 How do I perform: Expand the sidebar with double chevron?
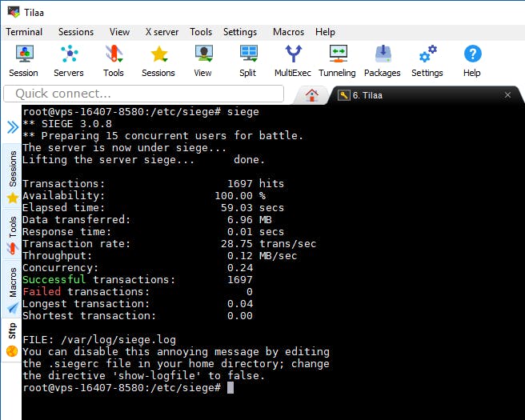point(13,127)
